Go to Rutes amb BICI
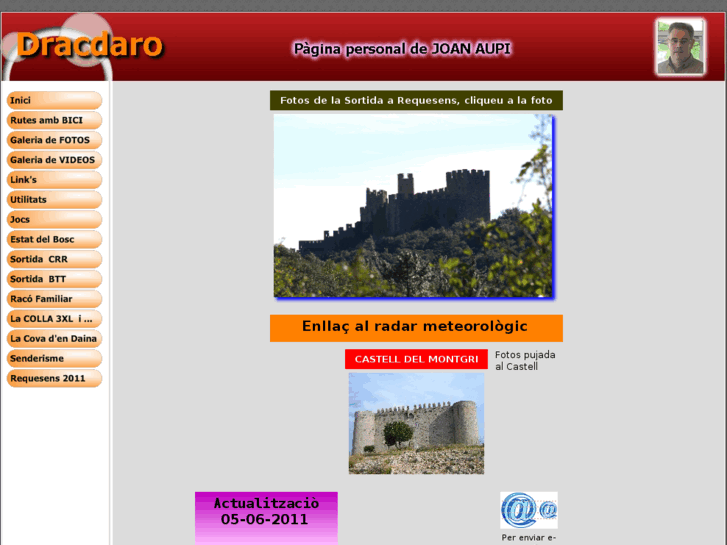The width and height of the screenshot is (727, 545). point(54,120)
